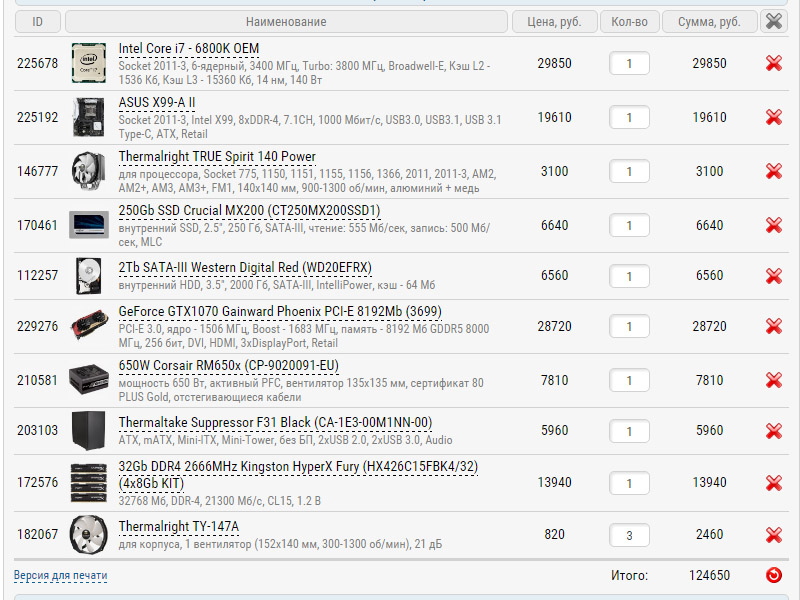Image resolution: width=800 pixels, height=600 pixels.
Task: View Thermalright TRUE Spirit cooler image
Action: [89, 171]
